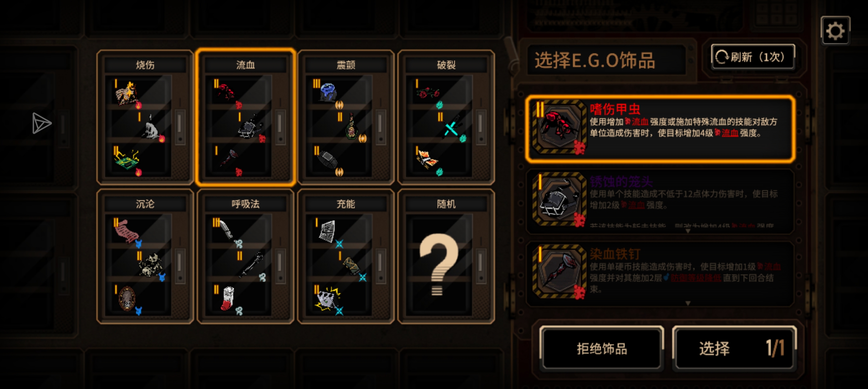Viewport: 868px width, 389px height.
Task: Click the clapperboard item in 充能
Action: pos(328,298)
